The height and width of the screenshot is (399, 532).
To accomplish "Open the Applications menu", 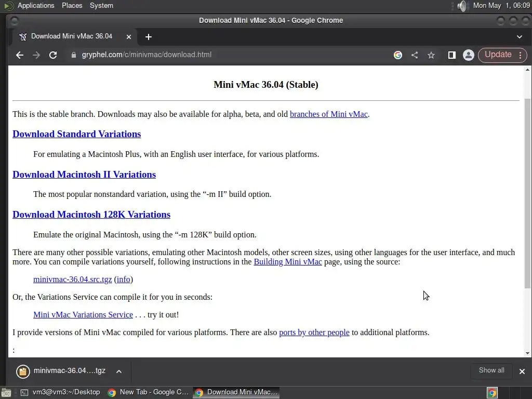I will (x=36, y=5).
